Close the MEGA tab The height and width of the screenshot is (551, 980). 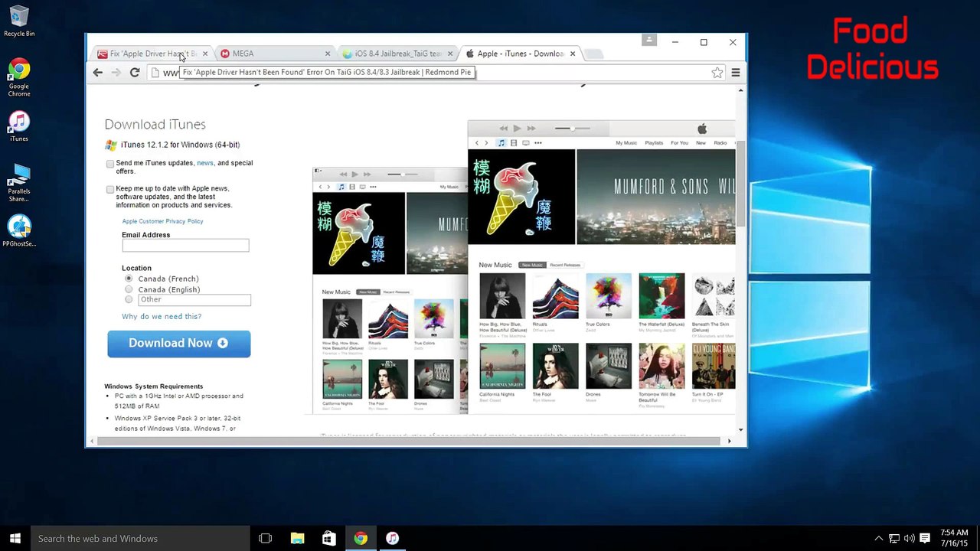(328, 54)
